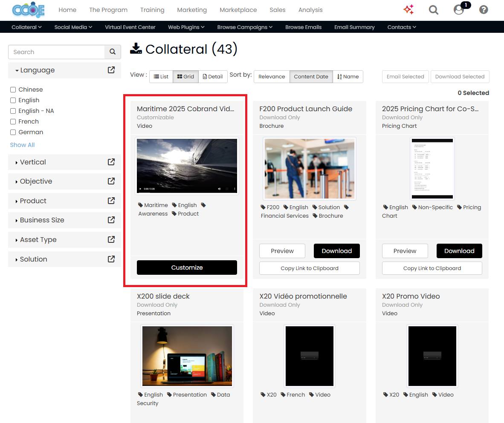Pop out the Objective filter
This screenshot has width=504, height=423.
(x=111, y=181)
